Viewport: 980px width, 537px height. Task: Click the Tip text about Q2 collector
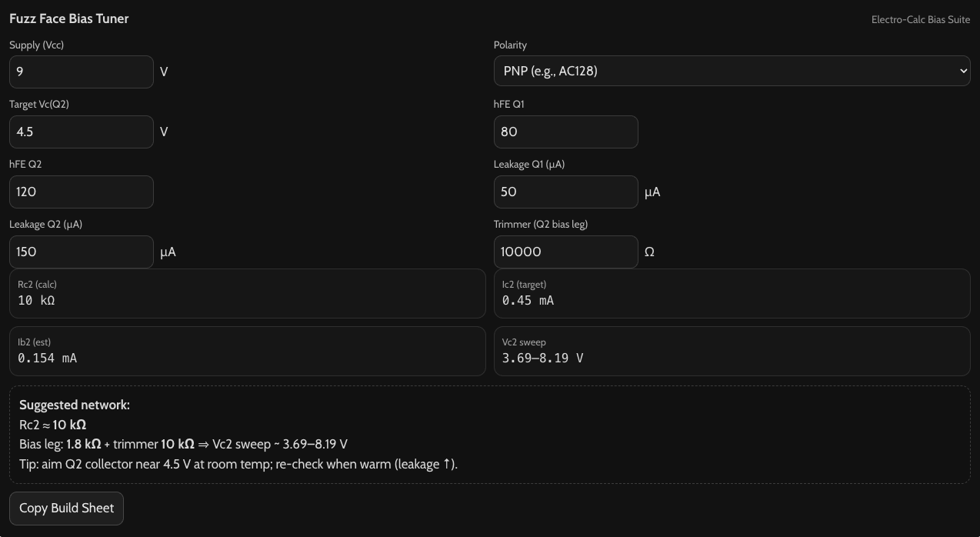(x=238, y=464)
